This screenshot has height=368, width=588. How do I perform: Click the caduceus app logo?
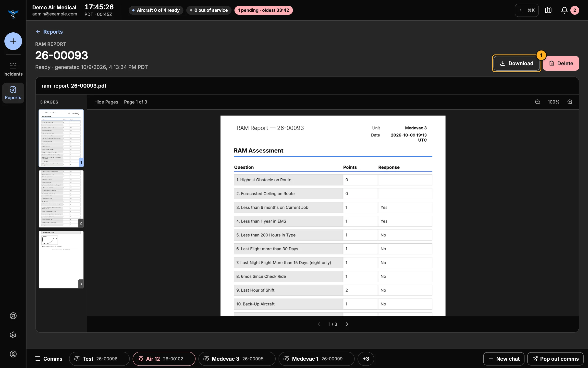pyautogui.click(x=13, y=14)
